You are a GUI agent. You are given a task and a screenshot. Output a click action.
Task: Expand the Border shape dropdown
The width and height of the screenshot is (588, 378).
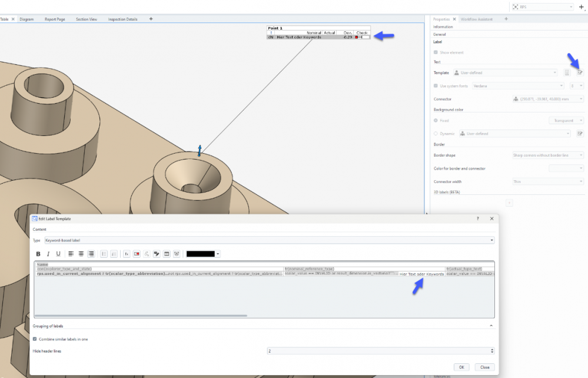point(547,155)
